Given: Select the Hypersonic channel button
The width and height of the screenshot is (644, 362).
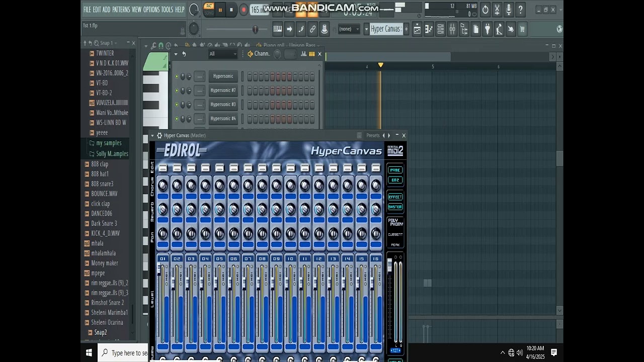Looking at the screenshot, I should pyautogui.click(x=223, y=76).
